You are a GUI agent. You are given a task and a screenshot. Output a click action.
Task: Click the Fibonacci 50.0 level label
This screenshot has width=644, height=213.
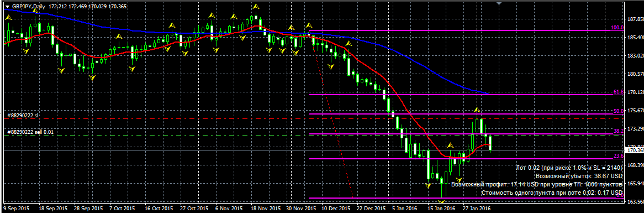tap(619, 111)
